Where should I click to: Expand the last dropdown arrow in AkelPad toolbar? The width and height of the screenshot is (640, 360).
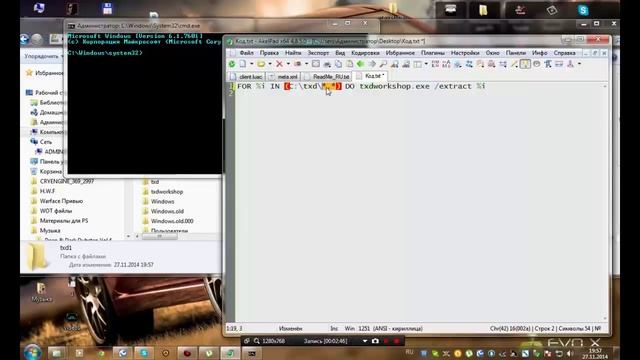579,64
